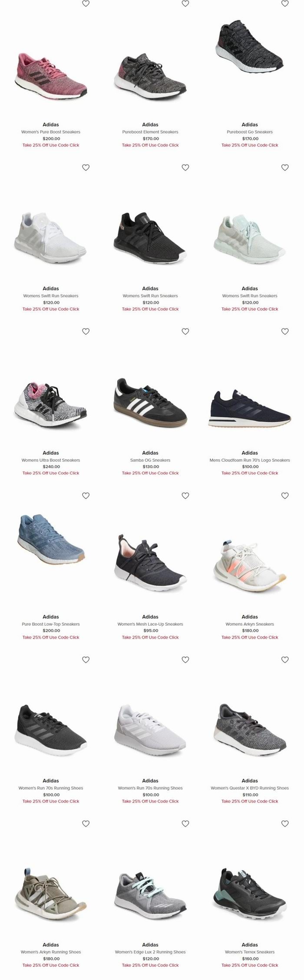
Task: Favorite the Pureboost Element Sneakers with heart icon
Action: coord(185,3)
